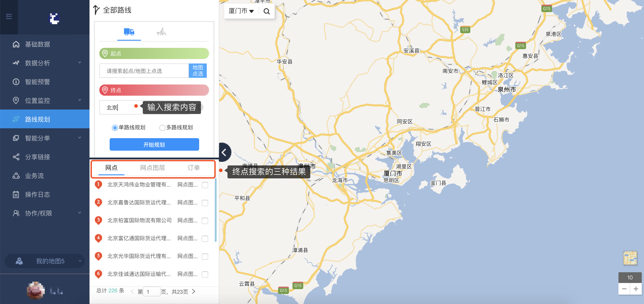Open the 厦门市 city dropdown
The width and height of the screenshot is (644, 304).
pyautogui.click(x=241, y=11)
